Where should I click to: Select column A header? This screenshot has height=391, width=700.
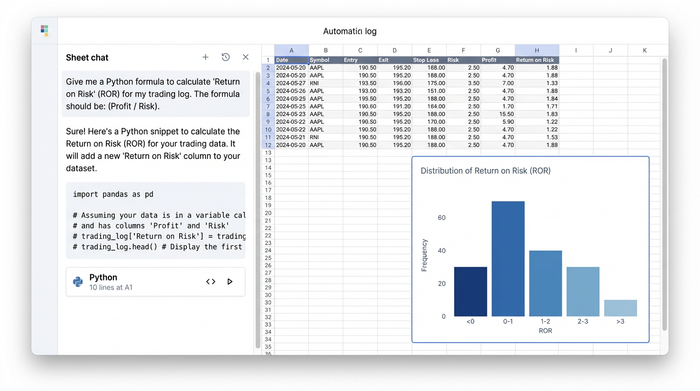[x=292, y=50]
